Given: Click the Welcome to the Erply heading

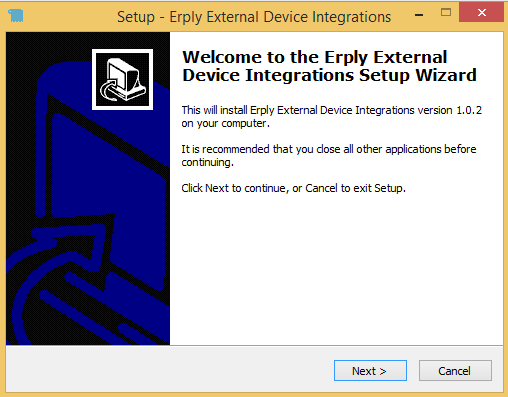Looking at the screenshot, I should tap(329, 66).
